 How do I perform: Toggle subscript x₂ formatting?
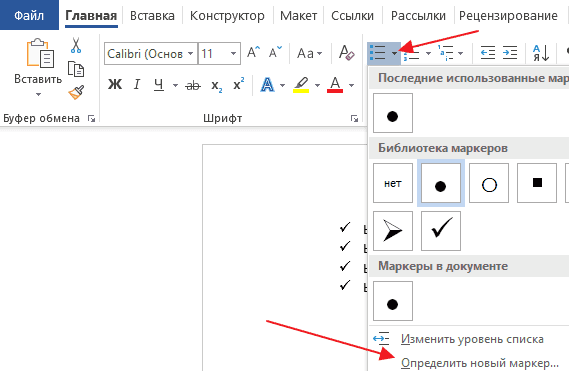217,86
